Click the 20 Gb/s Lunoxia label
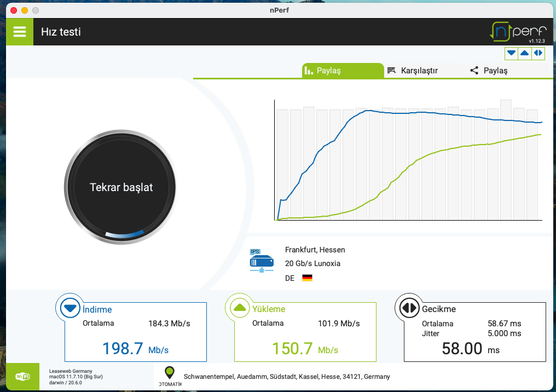The width and height of the screenshot is (556, 392). [313, 263]
